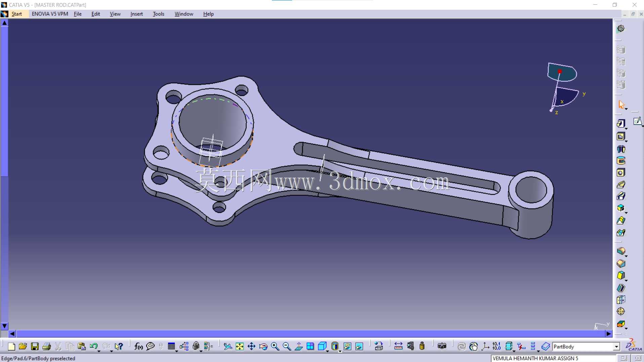Screen dimensions: 644x362
Task: Click the Open file folder icon
Action: click(x=23, y=346)
